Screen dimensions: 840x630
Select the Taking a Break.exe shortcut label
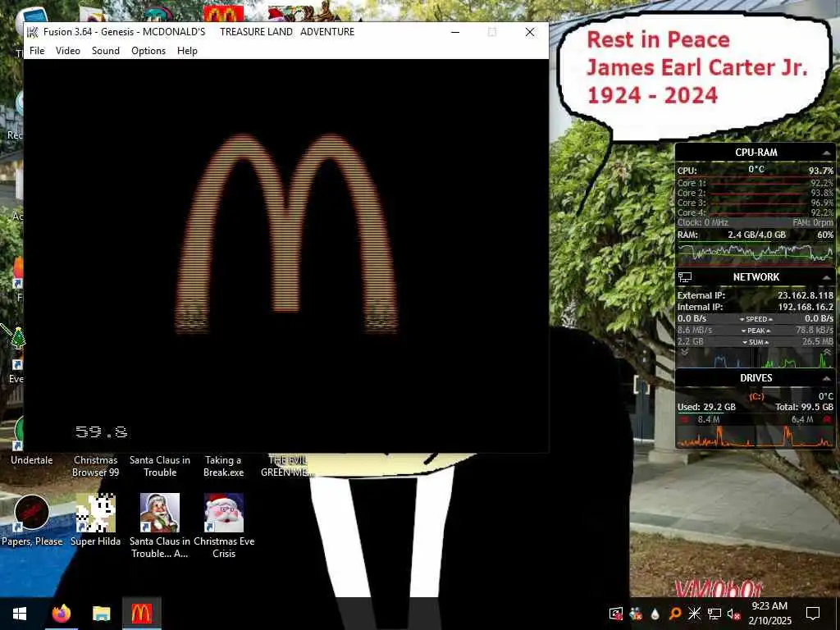(223, 466)
